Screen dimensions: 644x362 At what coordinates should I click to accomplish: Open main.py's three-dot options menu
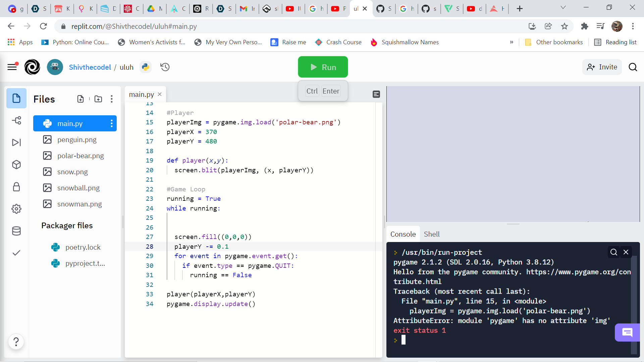[111, 123]
